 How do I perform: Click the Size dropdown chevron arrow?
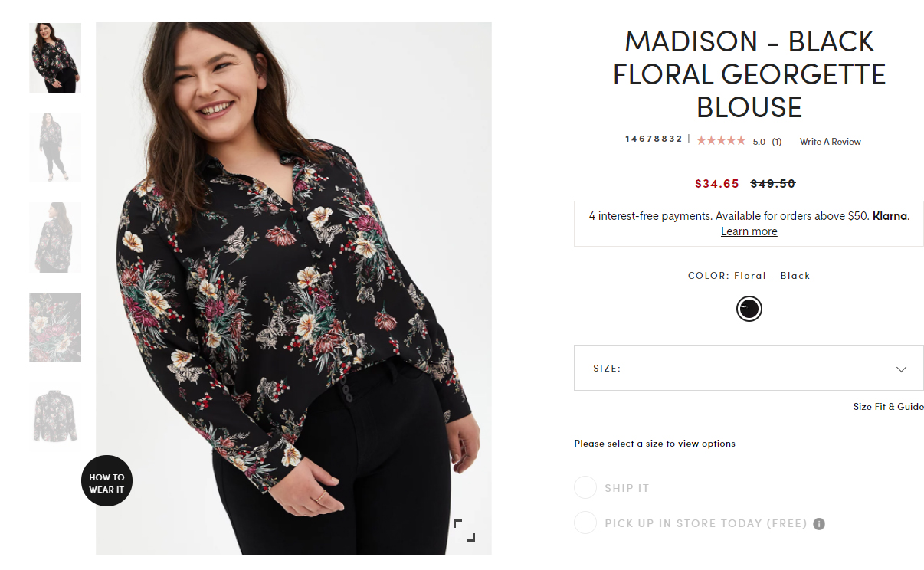tap(901, 369)
